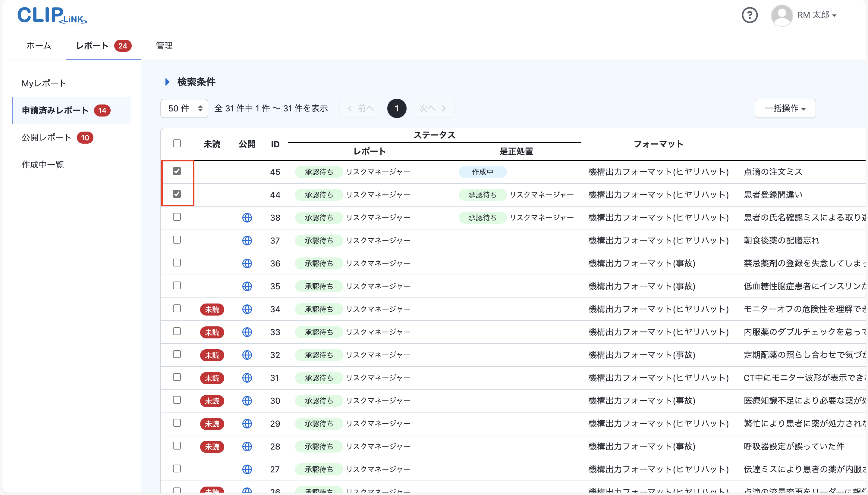Viewport: 868px width, 495px height.
Task: Click the globe icon on report 38
Action: click(x=247, y=217)
